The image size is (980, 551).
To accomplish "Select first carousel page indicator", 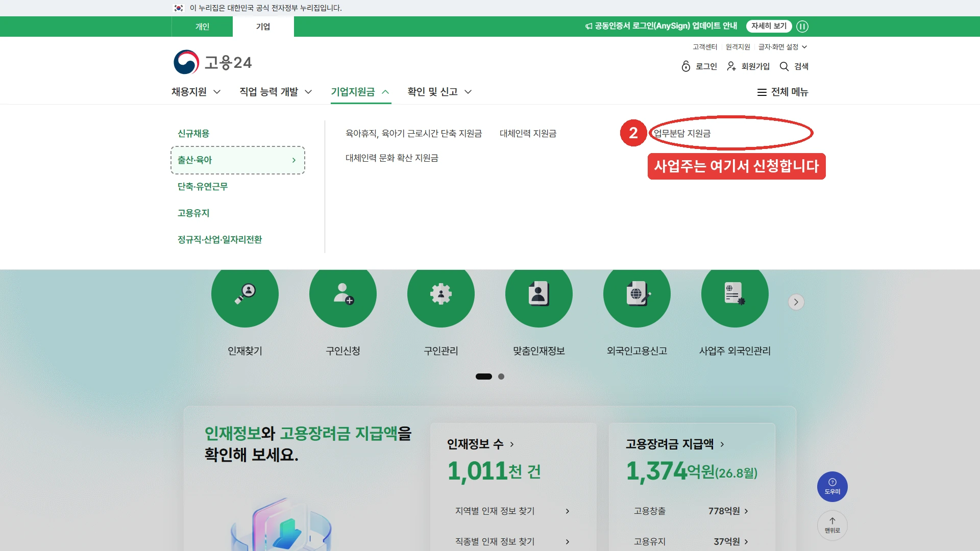I will coord(484,377).
